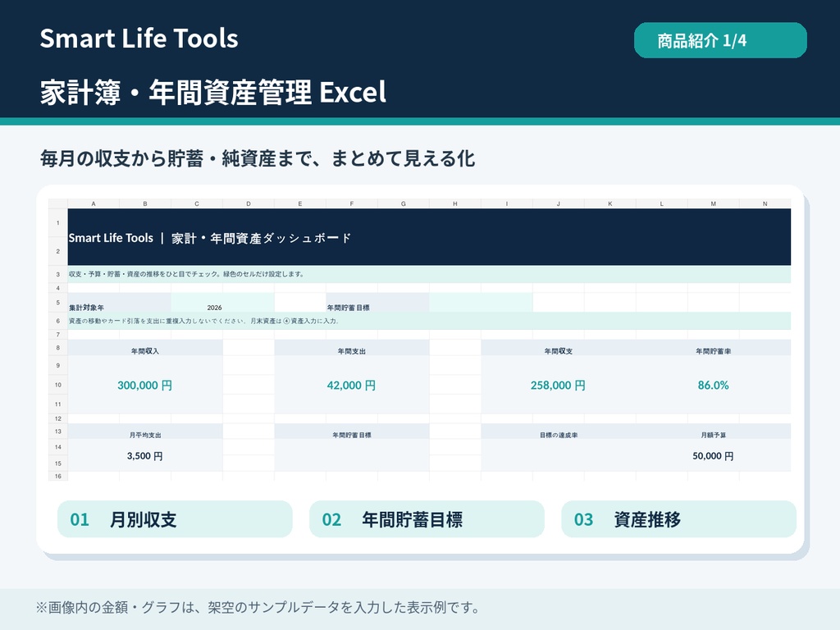Select row 10 header number
840x630 pixels.
pos(58,385)
